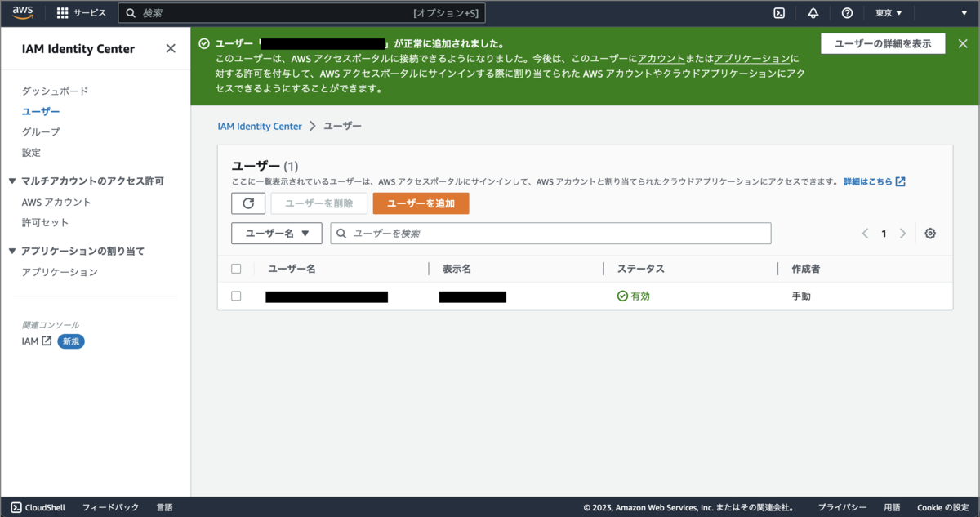Open table preferences gear icon
The image size is (980, 517).
(930, 234)
